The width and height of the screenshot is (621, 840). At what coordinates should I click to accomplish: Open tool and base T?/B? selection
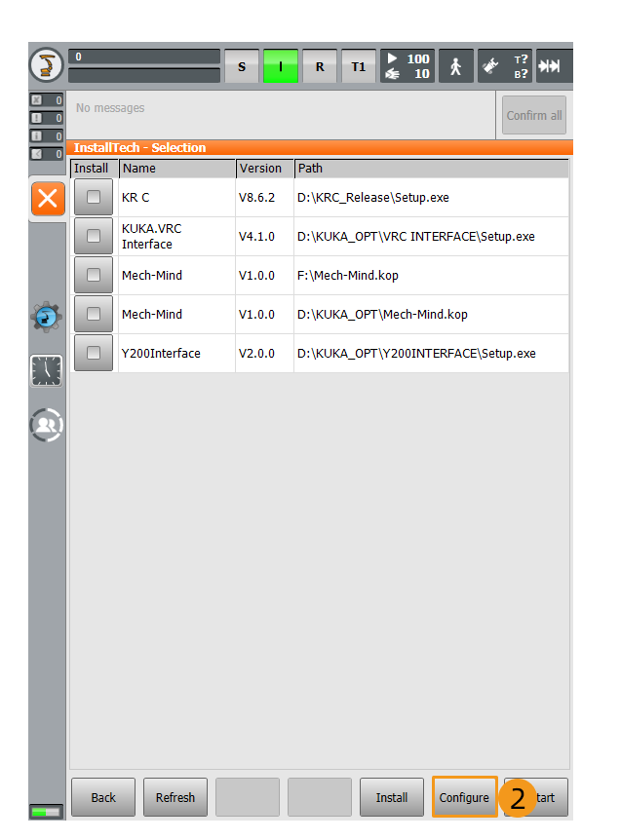[x=505, y=66]
